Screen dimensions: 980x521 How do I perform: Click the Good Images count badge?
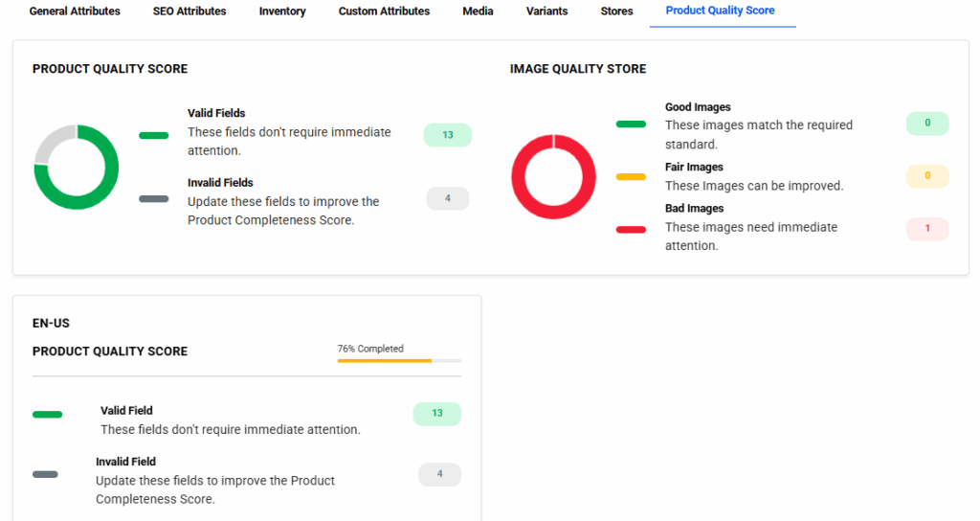pyautogui.click(x=926, y=124)
